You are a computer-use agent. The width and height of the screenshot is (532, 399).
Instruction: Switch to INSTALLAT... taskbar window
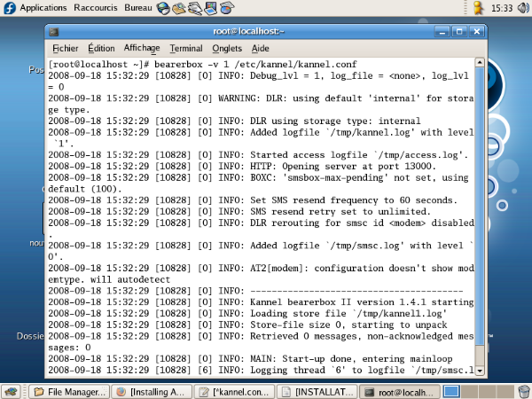click(x=317, y=392)
